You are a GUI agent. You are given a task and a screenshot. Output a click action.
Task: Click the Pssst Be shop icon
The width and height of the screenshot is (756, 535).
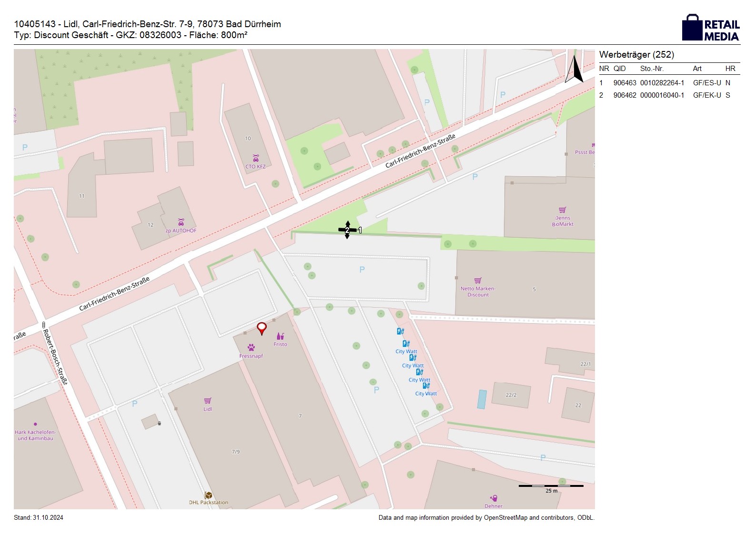(x=593, y=145)
